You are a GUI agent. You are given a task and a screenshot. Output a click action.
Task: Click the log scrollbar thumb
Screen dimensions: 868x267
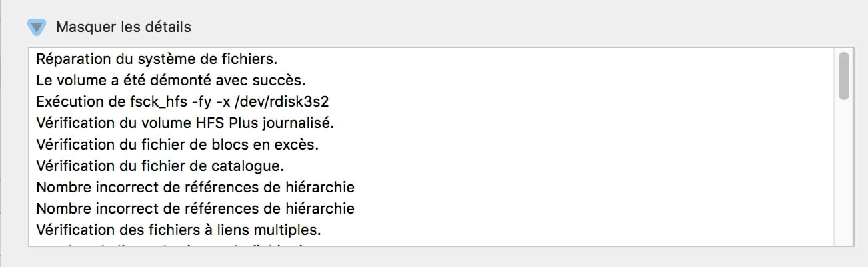pyautogui.click(x=843, y=76)
